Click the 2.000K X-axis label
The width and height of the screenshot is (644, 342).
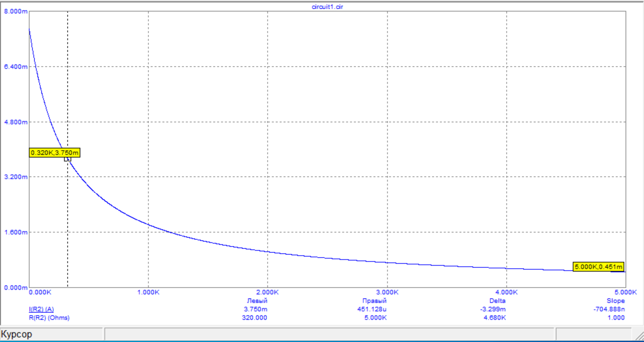268,292
